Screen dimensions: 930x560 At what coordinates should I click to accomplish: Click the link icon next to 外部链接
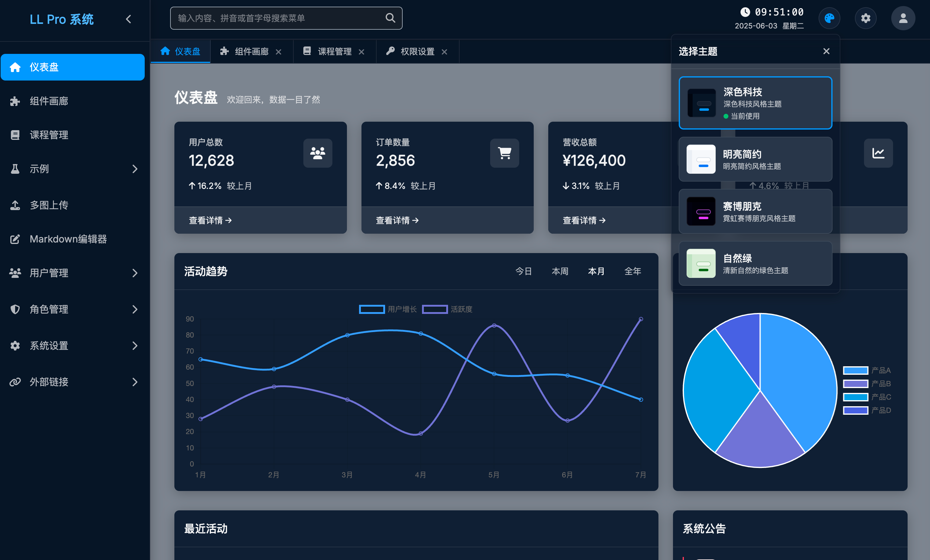tap(15, 382)
